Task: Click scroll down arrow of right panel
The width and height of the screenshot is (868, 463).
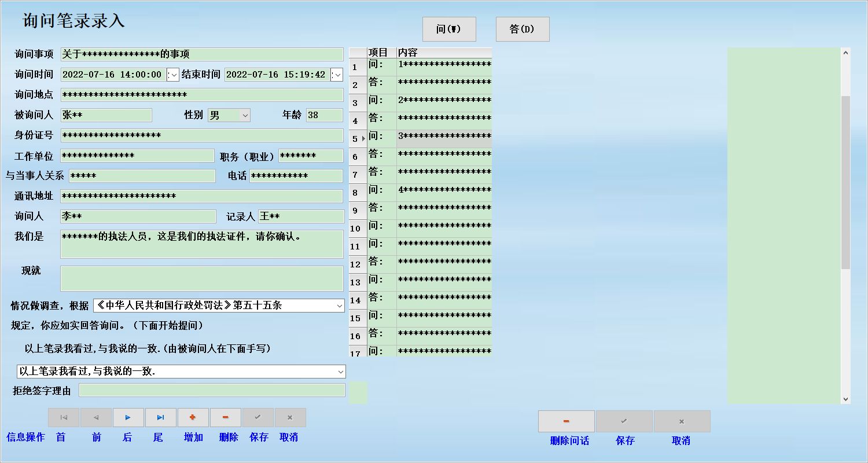Action: pos(846,399)
